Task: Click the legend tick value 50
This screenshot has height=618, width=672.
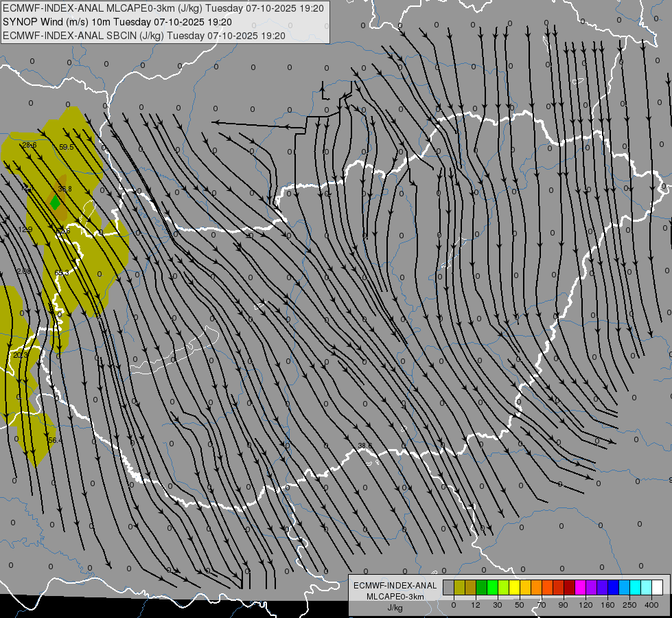Action: tap(520, 605)
